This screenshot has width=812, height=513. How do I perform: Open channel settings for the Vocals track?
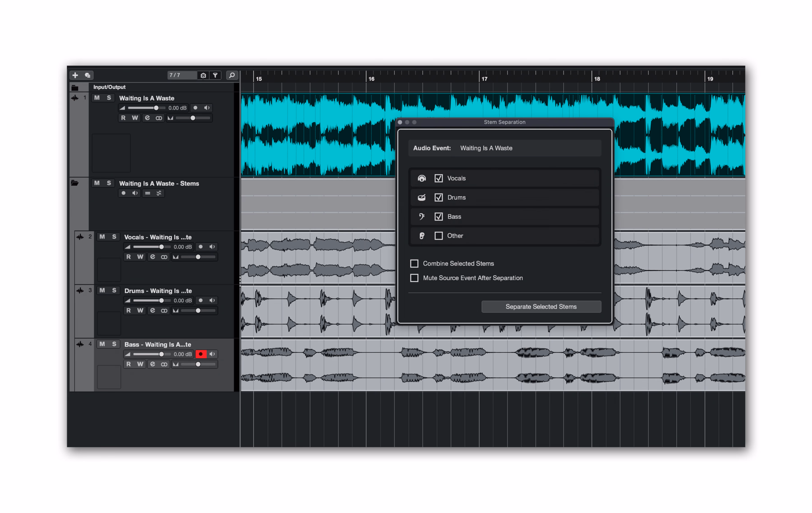152,257
